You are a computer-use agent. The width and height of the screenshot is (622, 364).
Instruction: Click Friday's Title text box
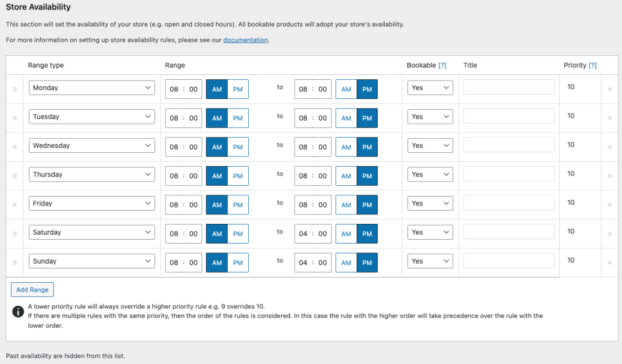509,203
